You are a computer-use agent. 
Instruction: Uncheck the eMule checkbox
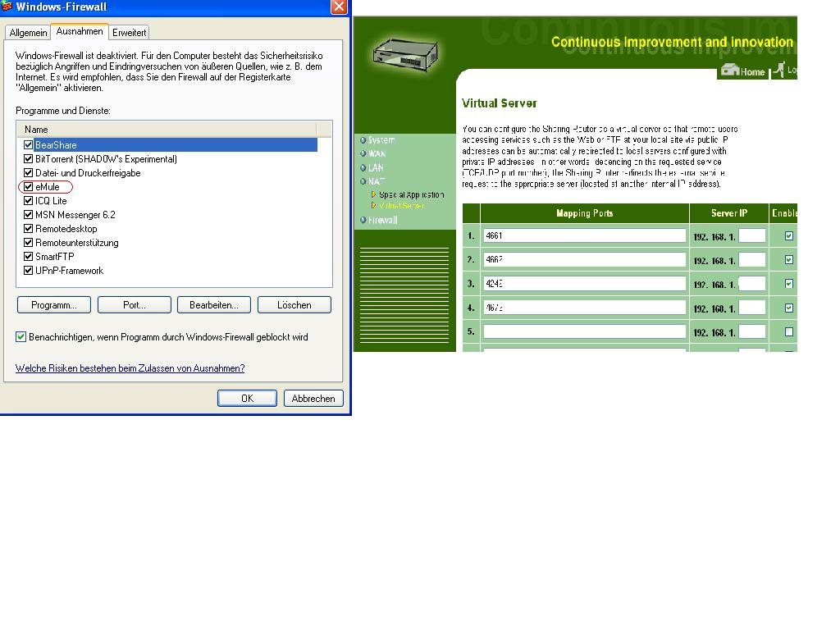coord(29,186)
